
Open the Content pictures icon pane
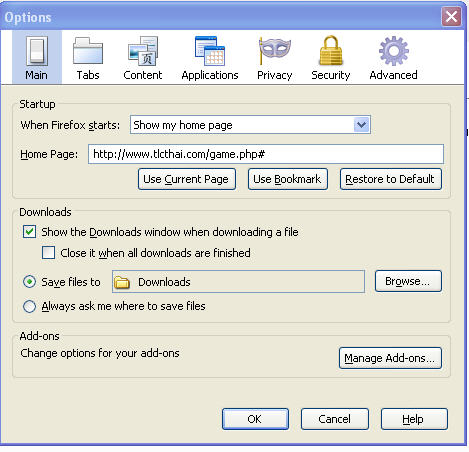(143, 51)
